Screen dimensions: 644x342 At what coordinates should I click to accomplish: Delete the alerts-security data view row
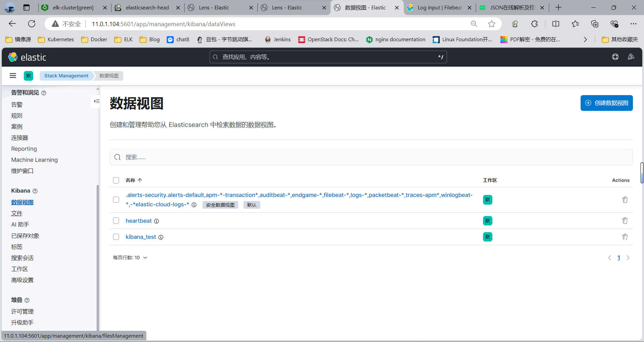(x=625, y=200)
